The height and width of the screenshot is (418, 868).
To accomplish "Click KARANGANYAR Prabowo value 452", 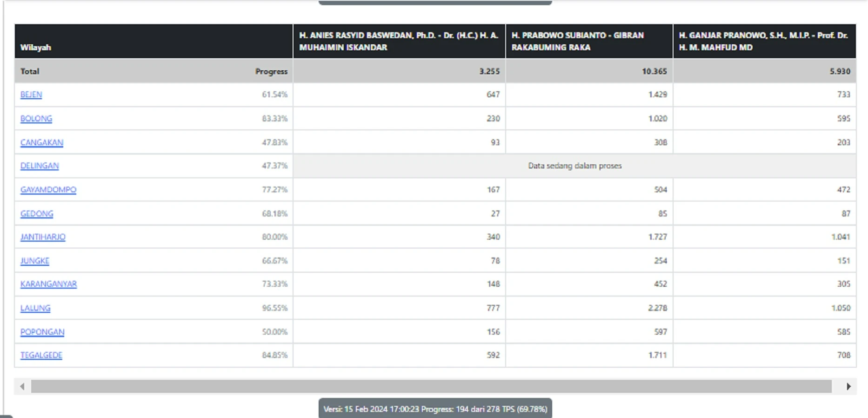I will (661, 284).
